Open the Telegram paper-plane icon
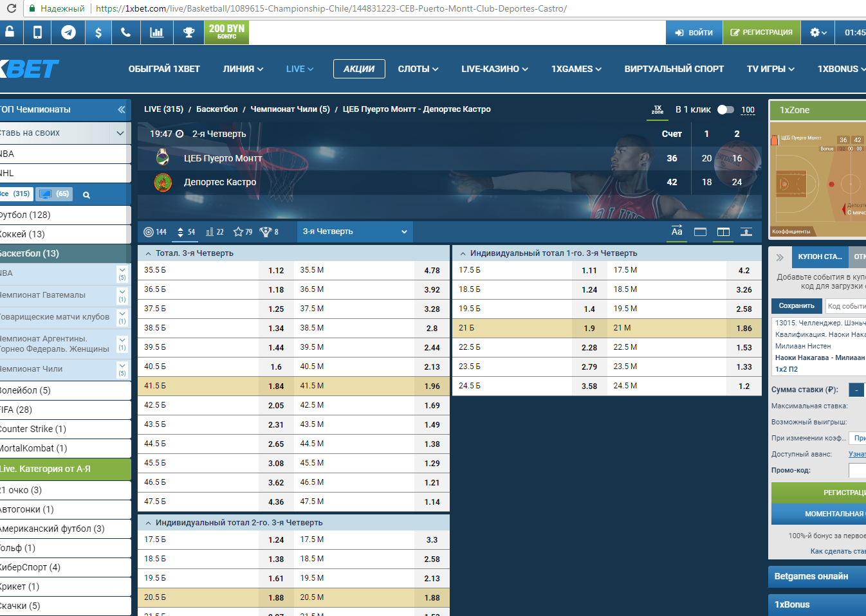This screenshot has width=866, height=616. [68, 32]
